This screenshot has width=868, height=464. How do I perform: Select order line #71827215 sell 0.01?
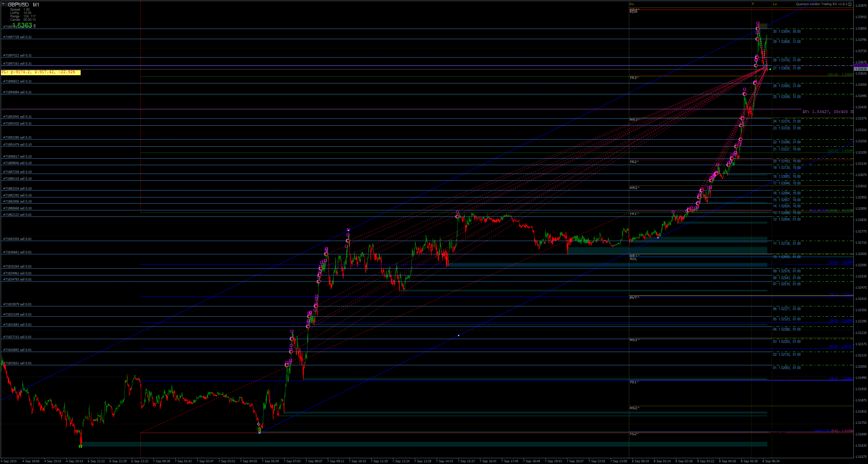coord(17,337)
